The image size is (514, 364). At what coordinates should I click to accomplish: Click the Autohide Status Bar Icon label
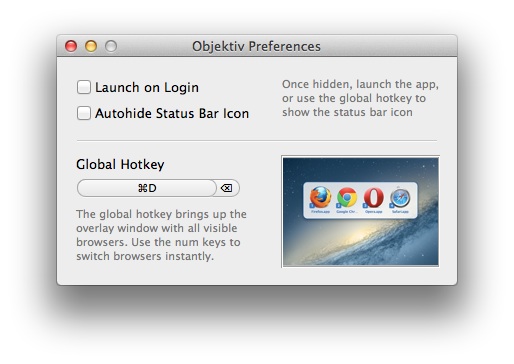pyautogui.click(x=172, y=113)
